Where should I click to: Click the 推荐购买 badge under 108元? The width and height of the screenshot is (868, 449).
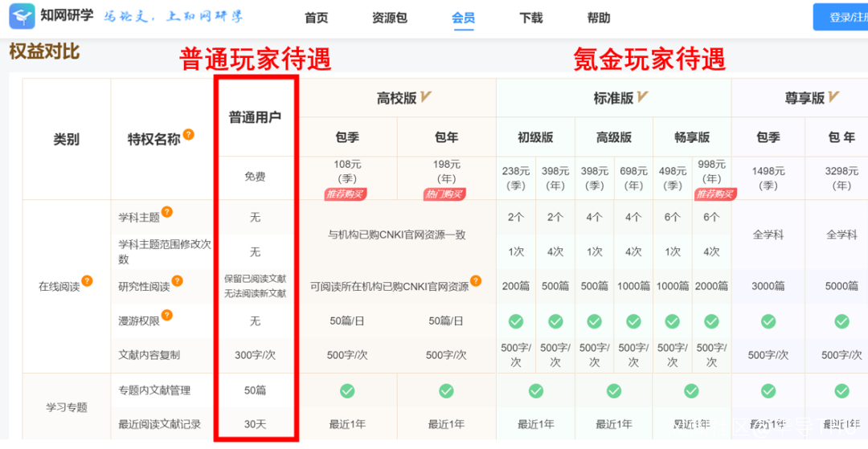(346, 194)
